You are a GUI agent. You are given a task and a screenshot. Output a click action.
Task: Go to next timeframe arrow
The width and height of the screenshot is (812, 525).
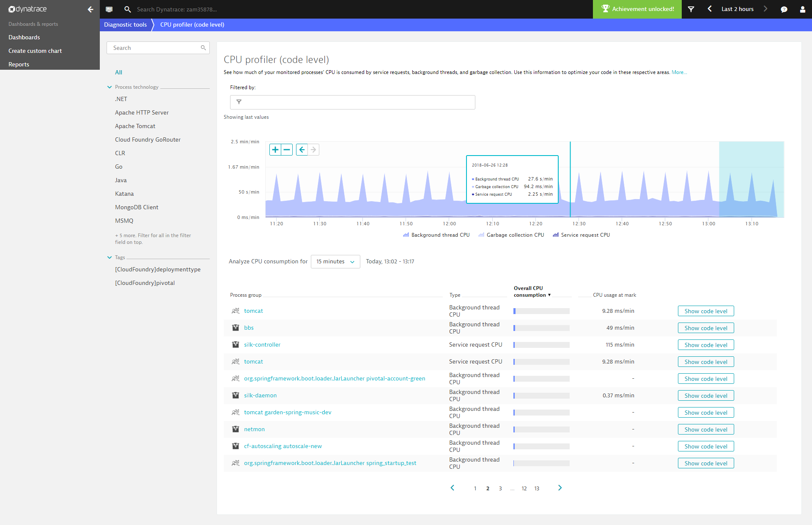point(765,9)
